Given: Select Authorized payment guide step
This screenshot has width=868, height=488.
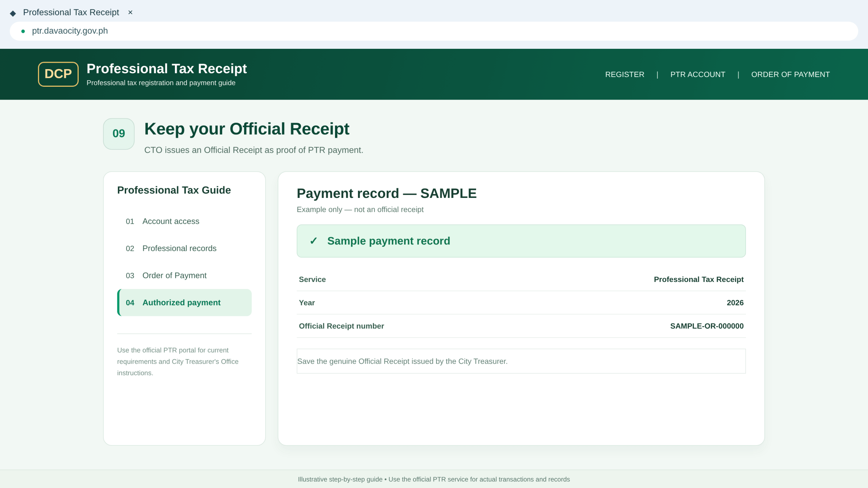Looking at the screenshot, I should pyautogui.click(x=184, y=303).
